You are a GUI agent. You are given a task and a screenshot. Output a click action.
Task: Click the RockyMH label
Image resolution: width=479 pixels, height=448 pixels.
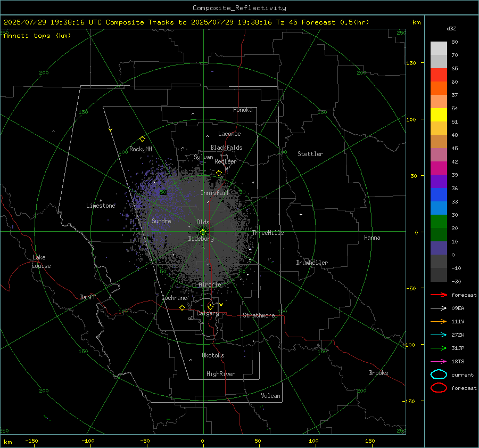click(x=141, y=149)
